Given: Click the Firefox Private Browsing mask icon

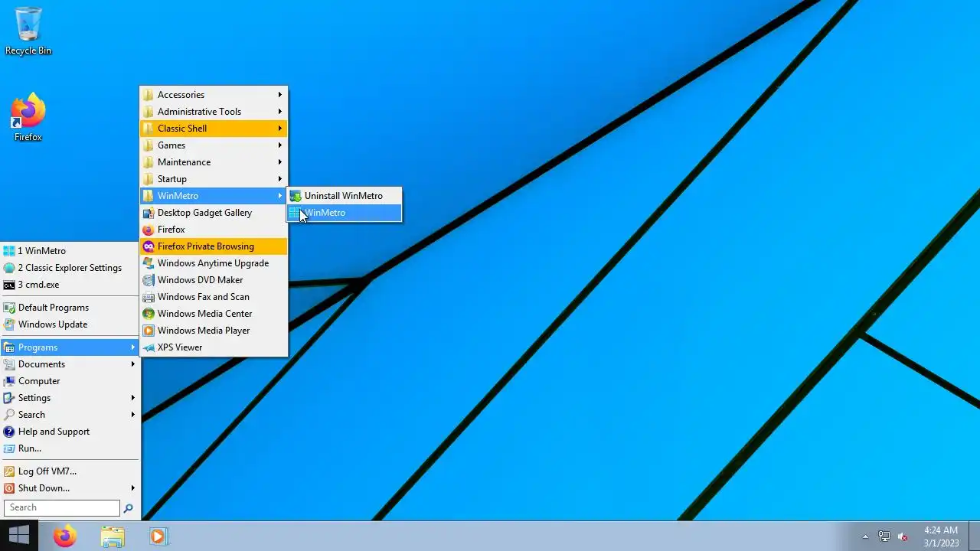Looking at the screenshot, I should pyautogui.click(x=149, y=246).
